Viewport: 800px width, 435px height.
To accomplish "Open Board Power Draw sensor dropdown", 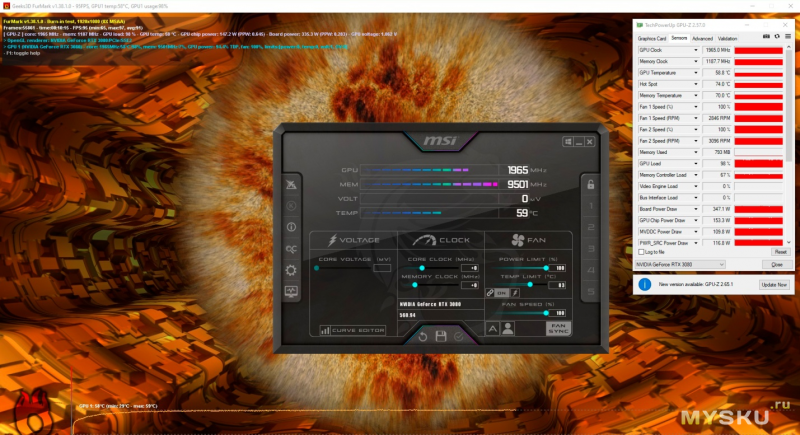I will (695, 209).
